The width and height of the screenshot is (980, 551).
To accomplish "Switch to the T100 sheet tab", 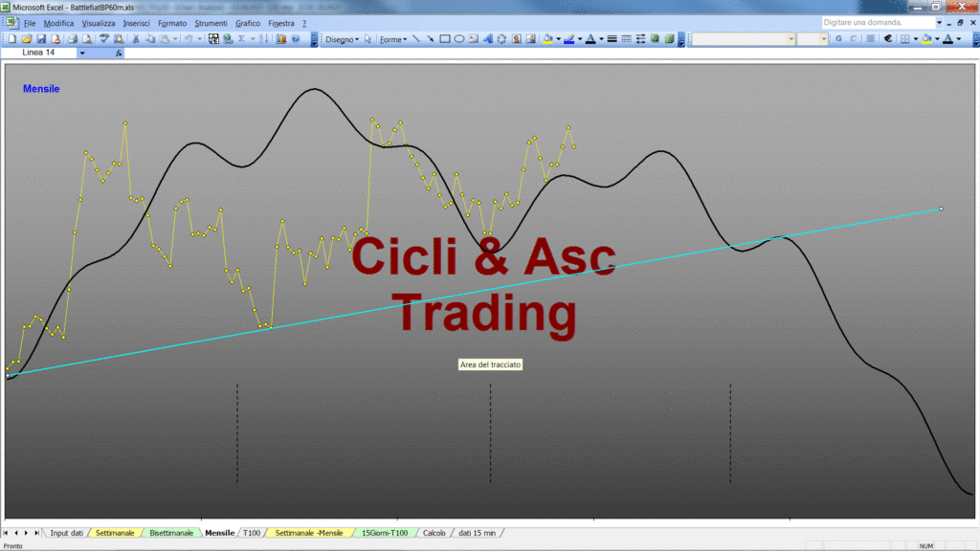I will coord(252,533).
